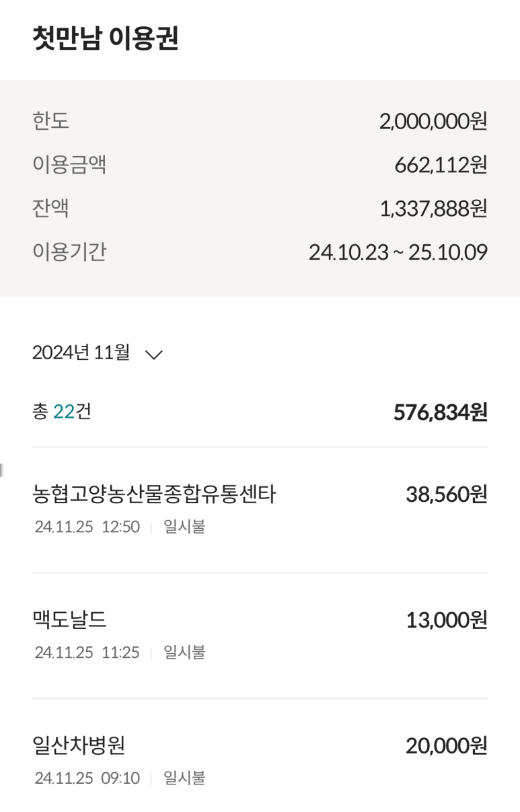Tap the 잔액 balance label

point(50,209)
